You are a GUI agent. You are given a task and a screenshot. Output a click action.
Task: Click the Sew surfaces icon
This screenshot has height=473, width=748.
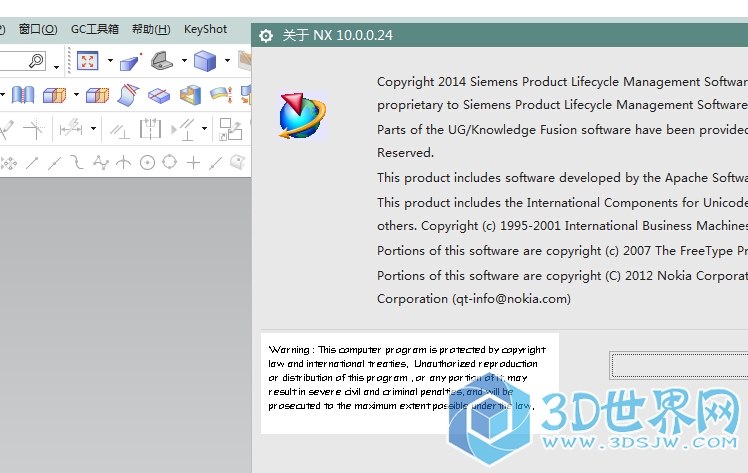[x=23, y=95]
